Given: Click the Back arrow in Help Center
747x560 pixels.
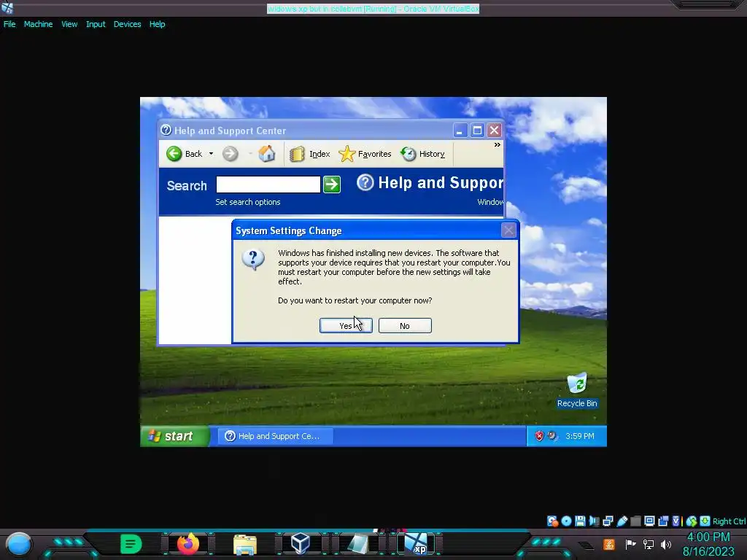Looking at the screenshot, I should [x=174, y=154].
